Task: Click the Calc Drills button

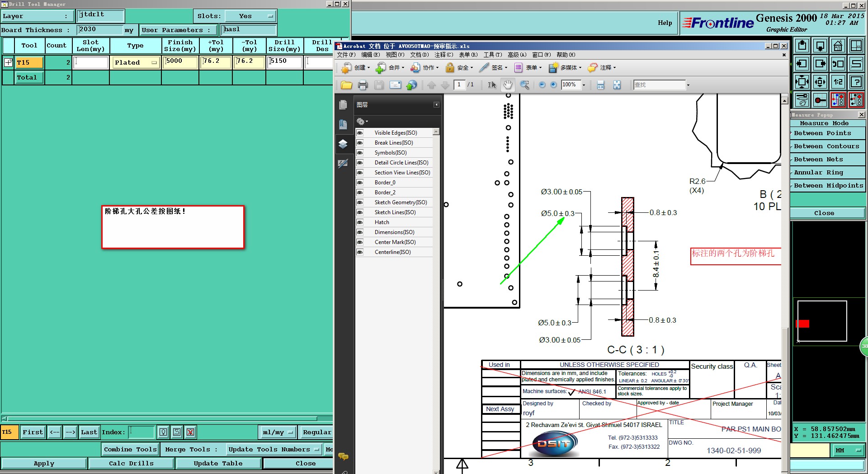Action: [131, 463]
